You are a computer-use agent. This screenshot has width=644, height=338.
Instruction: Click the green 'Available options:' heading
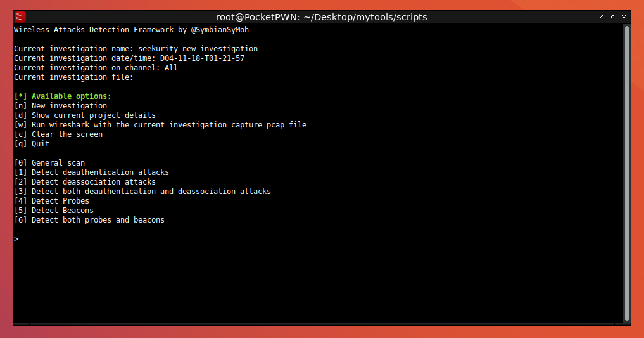pos(72,96)
